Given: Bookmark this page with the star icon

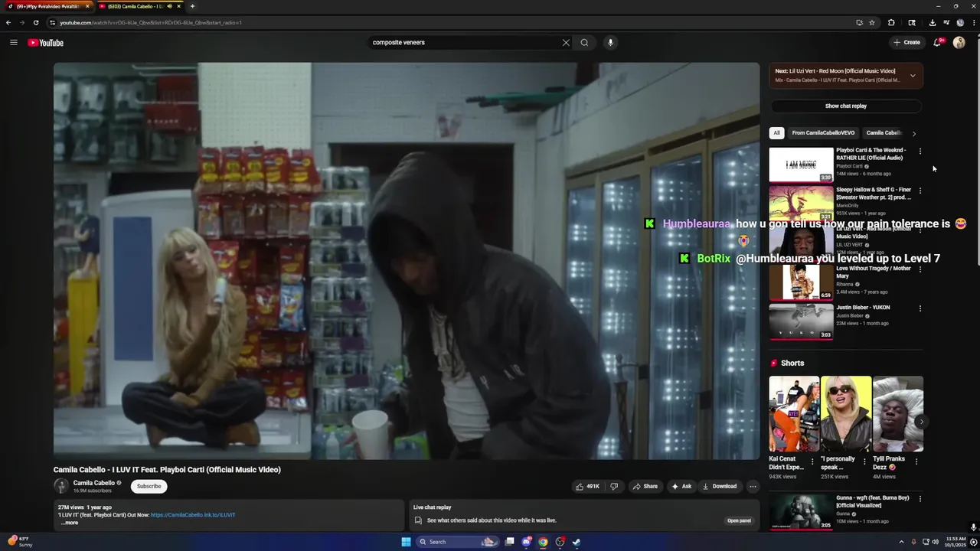Looking at the screenshot, I should [x=871, y=22].
